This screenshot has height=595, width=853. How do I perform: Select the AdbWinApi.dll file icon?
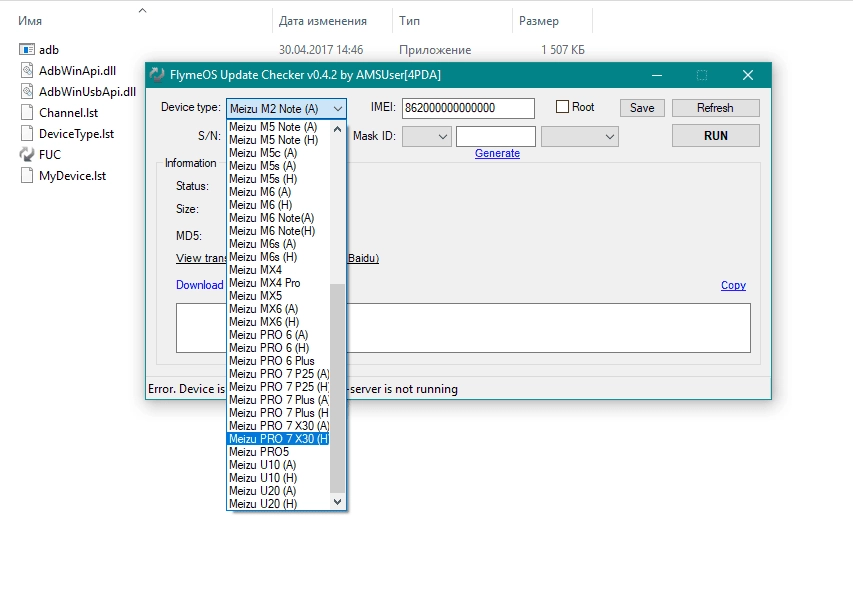click(27, 70)
